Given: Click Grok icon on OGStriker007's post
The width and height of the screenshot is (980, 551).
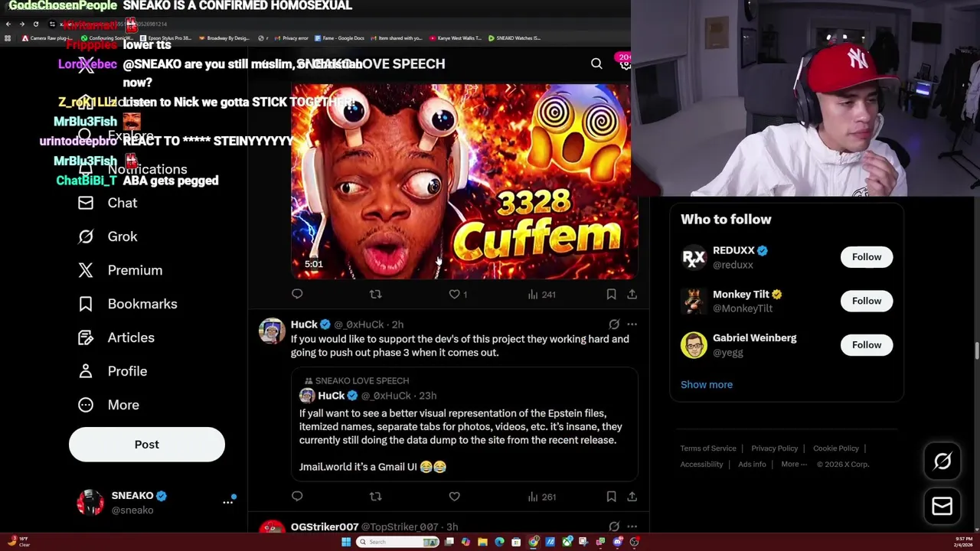Looking at the screenshot, I should (613, 527).
